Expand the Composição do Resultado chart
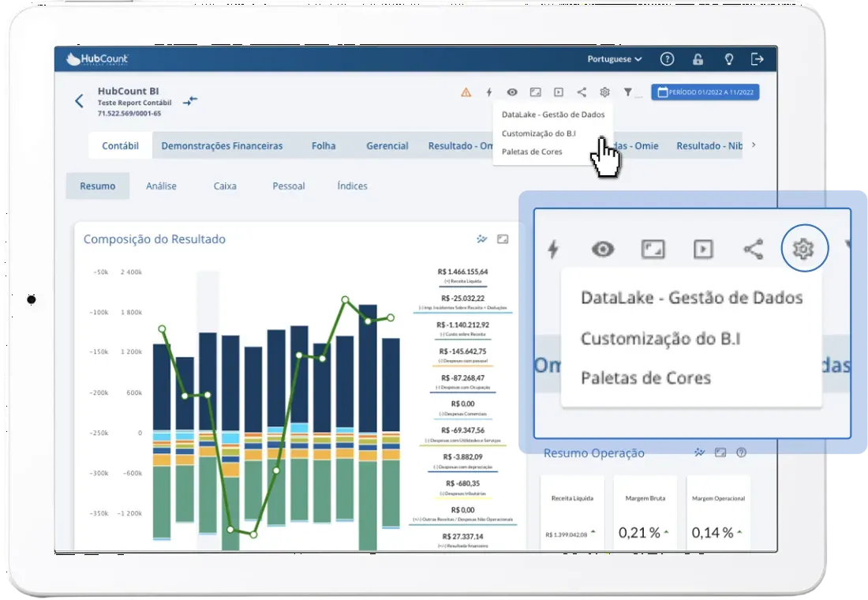 (x=503, y=238)
